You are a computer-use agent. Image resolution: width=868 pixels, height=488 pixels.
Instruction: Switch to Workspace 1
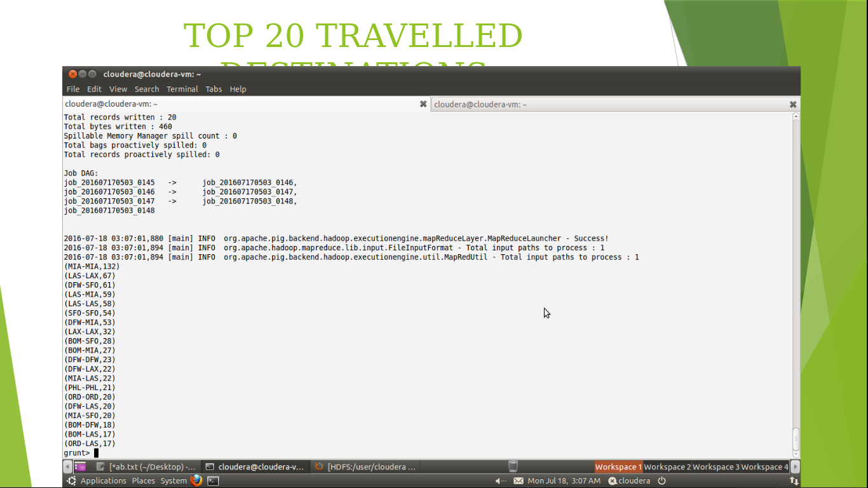618,467
